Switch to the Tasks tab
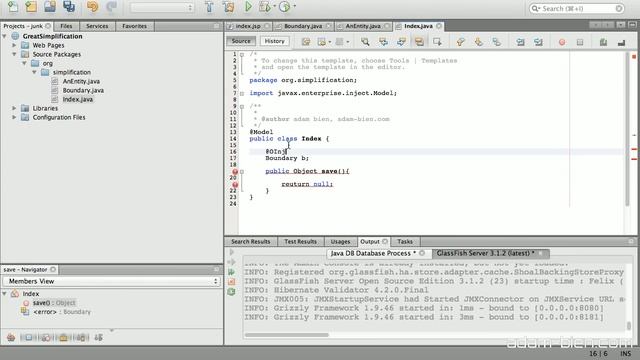Screen dimensions: 640x360 point(405,242)
